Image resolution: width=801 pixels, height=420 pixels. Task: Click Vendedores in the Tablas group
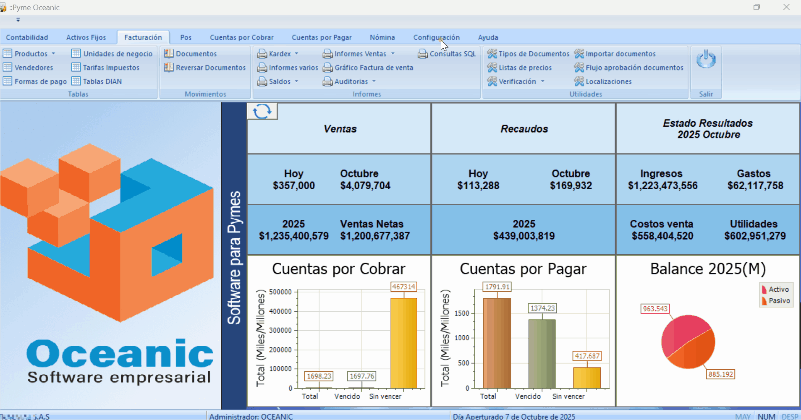pos(34,67)
